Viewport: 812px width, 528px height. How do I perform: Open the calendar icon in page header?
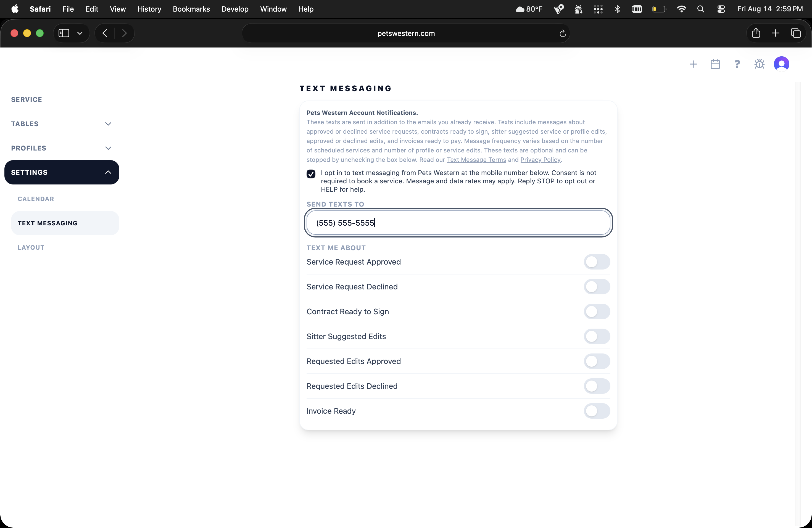pyautogui.click(x=715, y=64)
